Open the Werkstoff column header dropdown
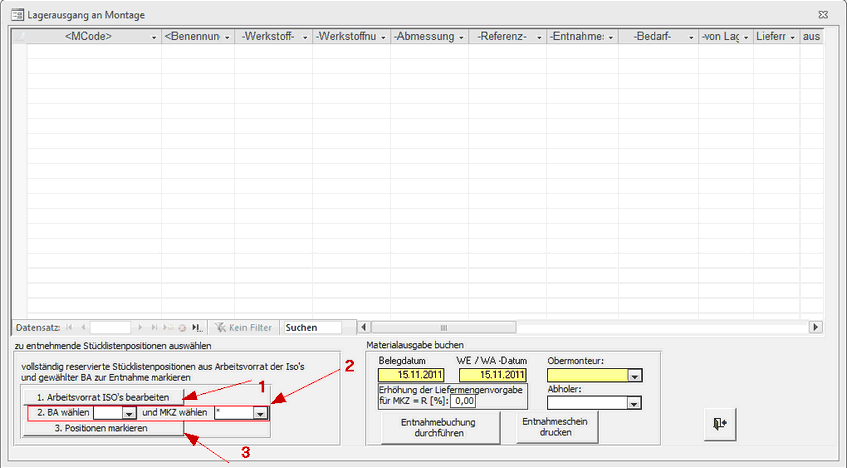This screenshot has width=847, height=468. pyautogui.click(x=304, y=37)
